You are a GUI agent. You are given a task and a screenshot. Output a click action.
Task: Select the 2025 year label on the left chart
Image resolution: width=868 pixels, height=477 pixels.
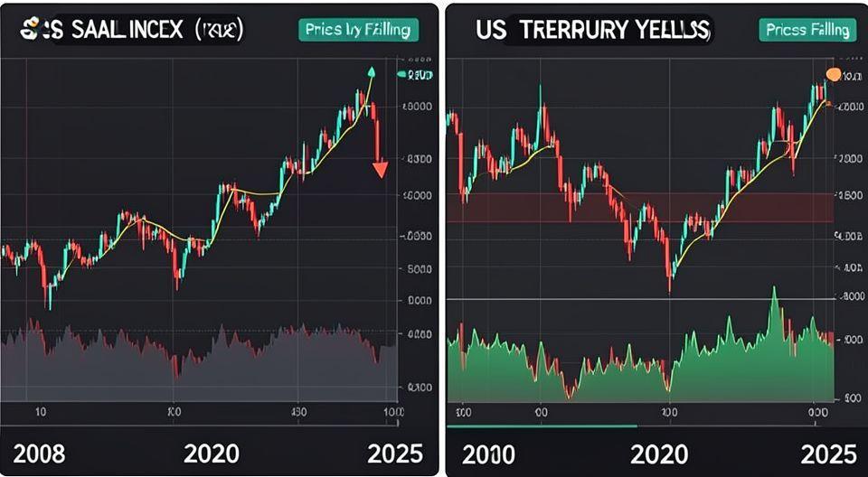pyautogui.click(x=388, y=451)
